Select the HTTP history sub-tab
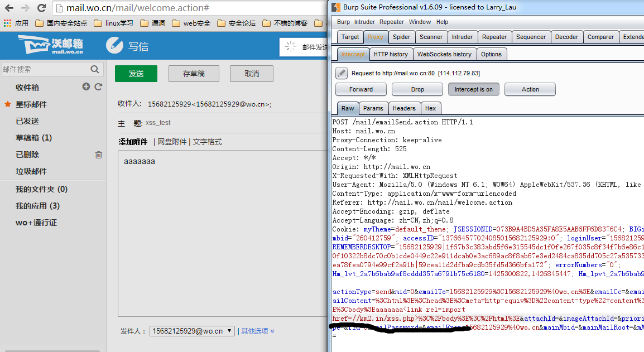The height and width of the screenshot is (352, 644). [391, 54]
